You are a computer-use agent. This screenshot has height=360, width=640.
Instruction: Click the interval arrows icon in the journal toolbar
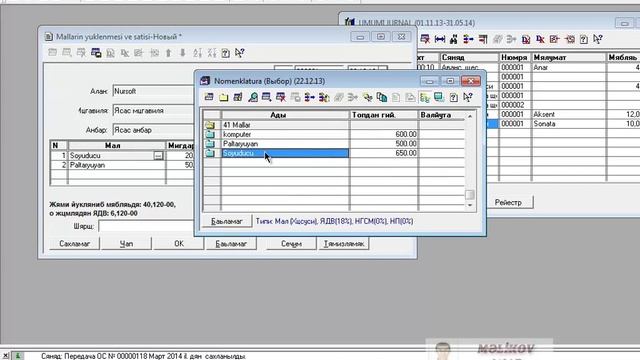point(440,39)
